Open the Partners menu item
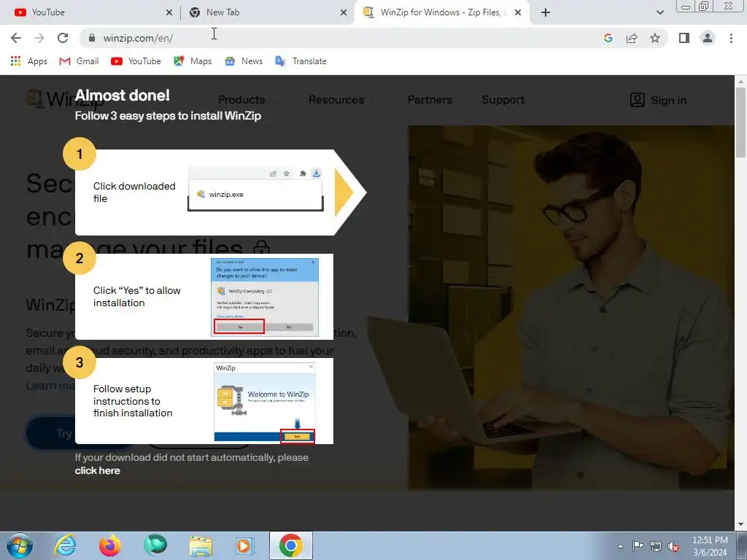 click(430, 99)
